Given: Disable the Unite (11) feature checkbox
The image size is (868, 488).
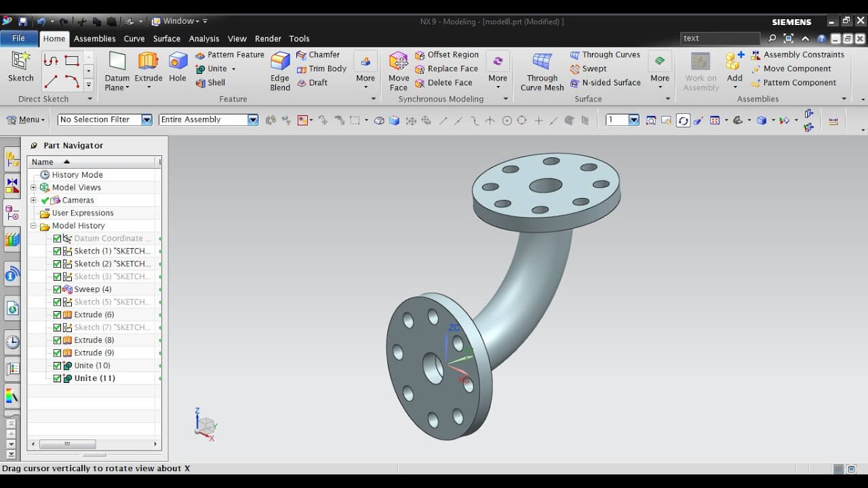Looking at the screenshot, I should [x=57, y=378].
